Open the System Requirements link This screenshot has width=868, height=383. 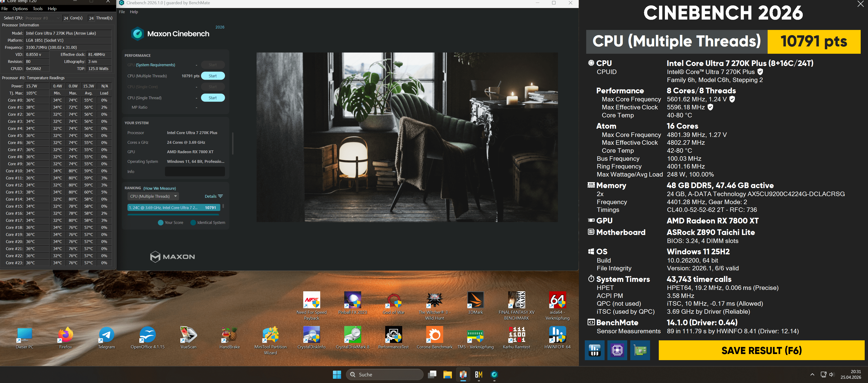(155, 65)
